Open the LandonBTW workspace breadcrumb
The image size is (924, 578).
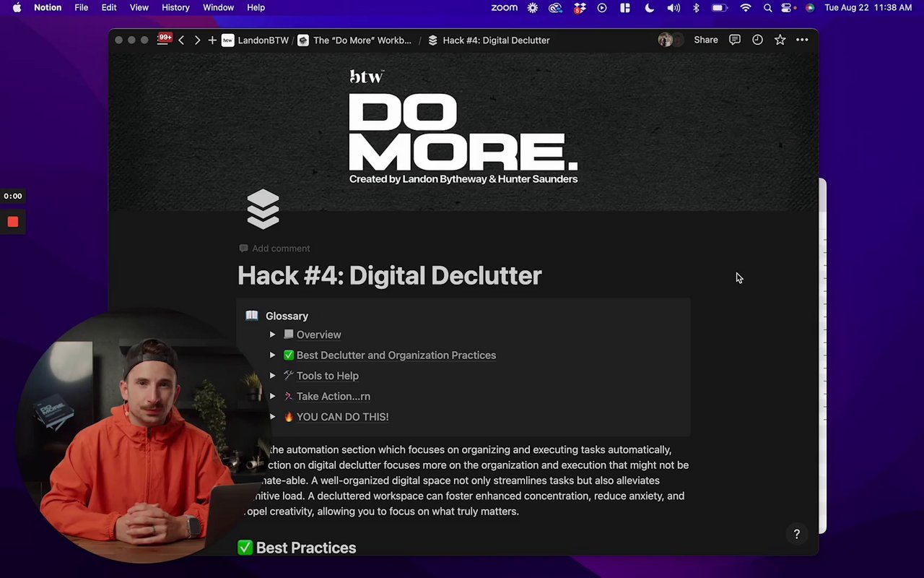point(256,40)
